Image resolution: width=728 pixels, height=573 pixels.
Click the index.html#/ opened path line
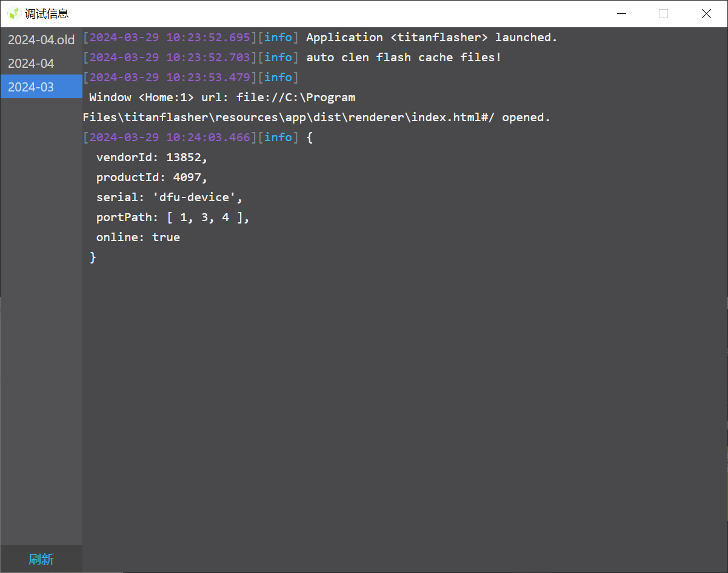(316, 118)
